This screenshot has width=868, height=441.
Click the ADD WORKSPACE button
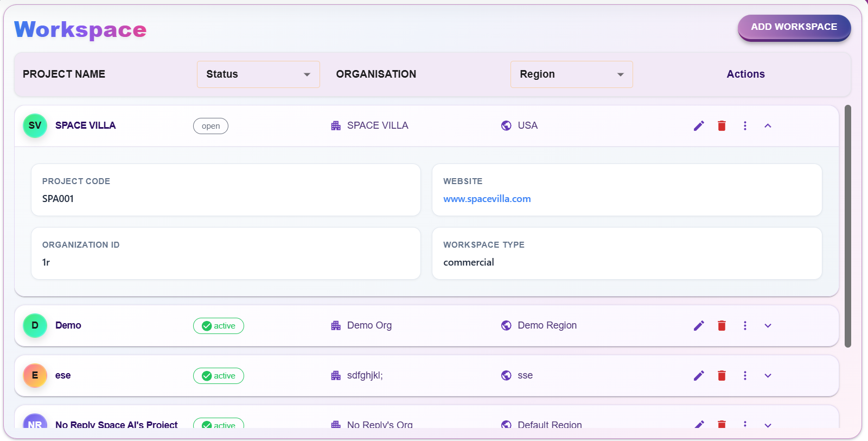point(794,27)
